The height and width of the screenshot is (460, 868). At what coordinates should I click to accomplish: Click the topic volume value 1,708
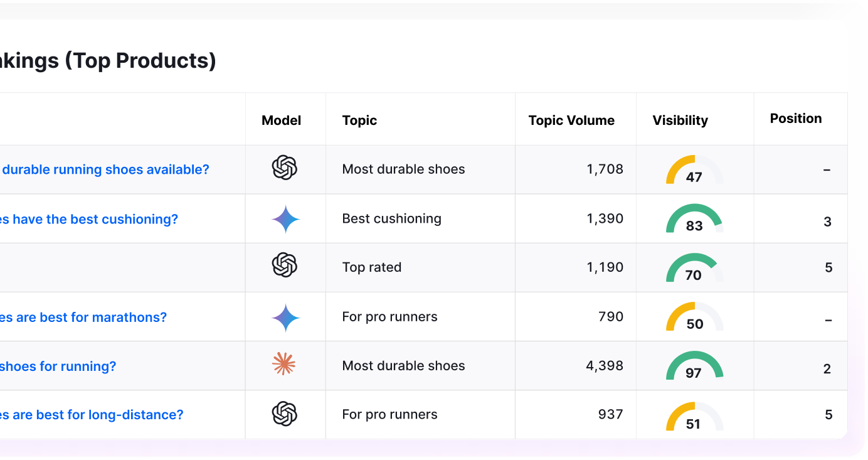pyautogui.click(x=605, y=169)
